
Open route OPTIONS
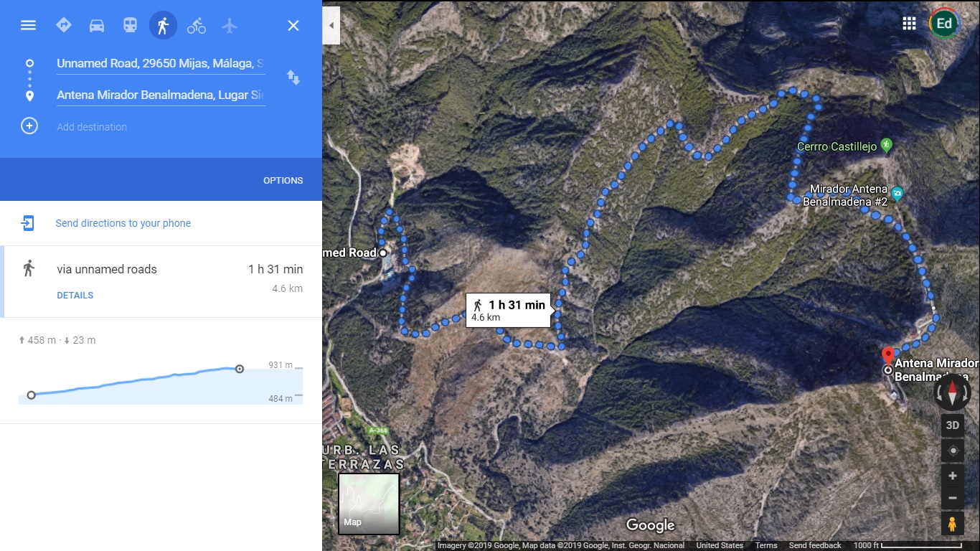click(283, 180)
